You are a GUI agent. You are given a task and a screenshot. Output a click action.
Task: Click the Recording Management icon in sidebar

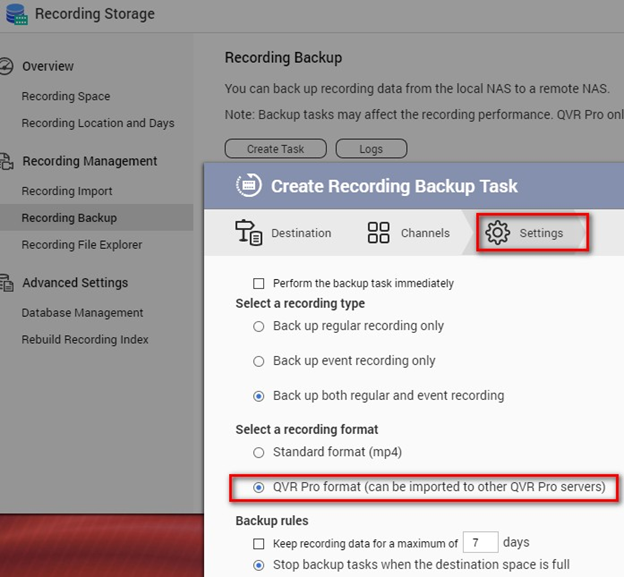coord(6,162)
